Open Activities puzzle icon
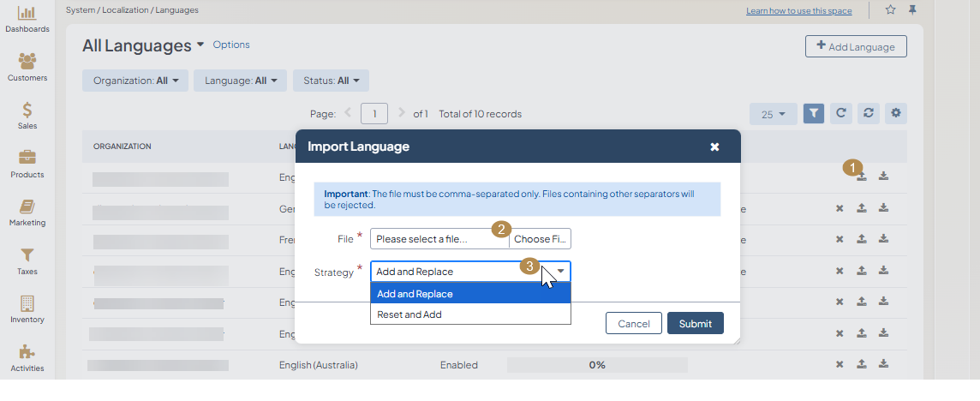The image size is (980, 401). point(27,356)
